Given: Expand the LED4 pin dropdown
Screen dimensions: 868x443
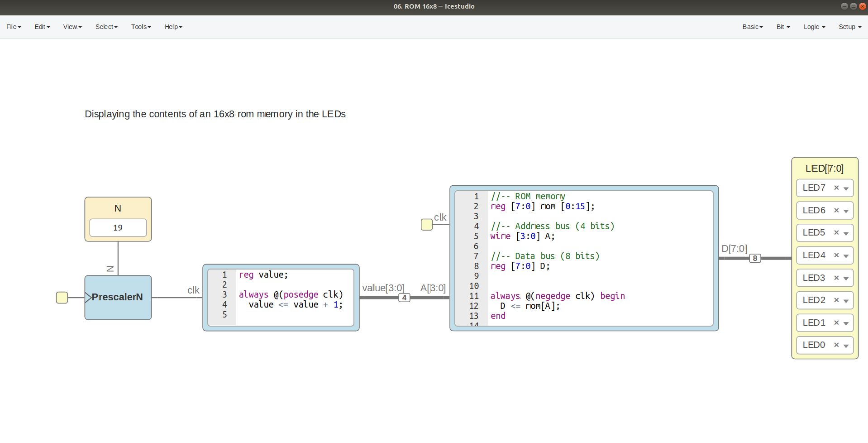Looking at the screenshot, I should click(846, 256).
